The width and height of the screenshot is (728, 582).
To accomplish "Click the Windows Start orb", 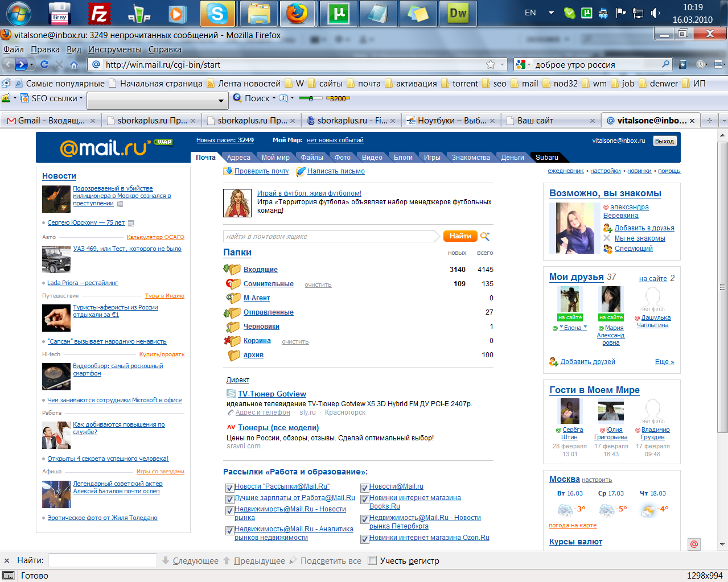I will (x=18, y=14).
